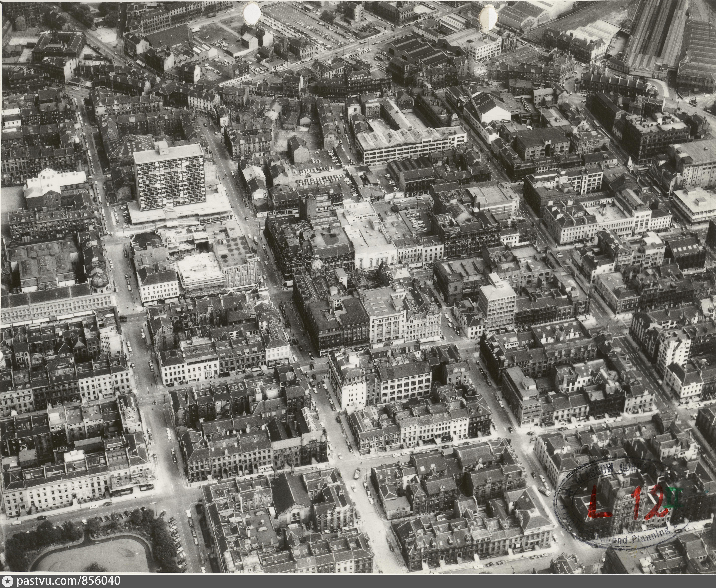716x588 pixels.
Task: Click the PastVu star logo icon
Action: click(7, 581)
